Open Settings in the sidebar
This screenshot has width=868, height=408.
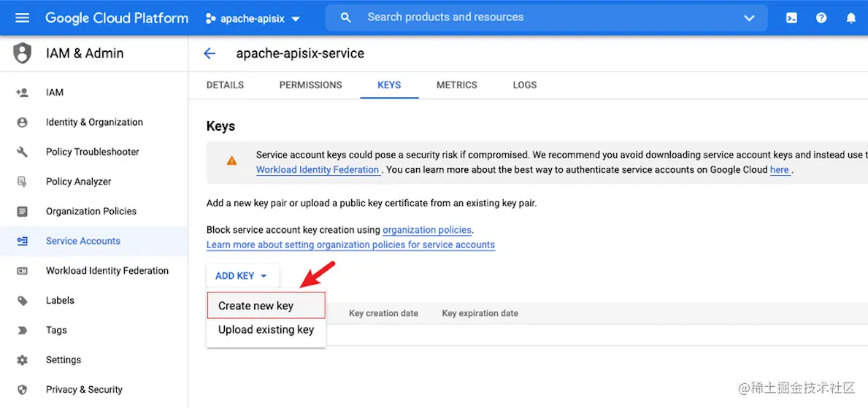(x=64, y=360)
